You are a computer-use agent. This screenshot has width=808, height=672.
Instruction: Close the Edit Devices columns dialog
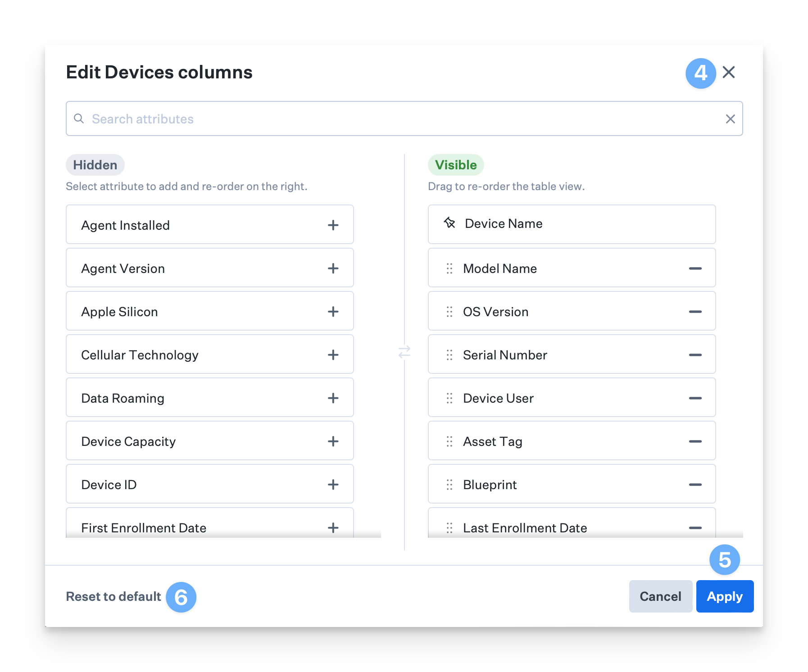point(729,72)
